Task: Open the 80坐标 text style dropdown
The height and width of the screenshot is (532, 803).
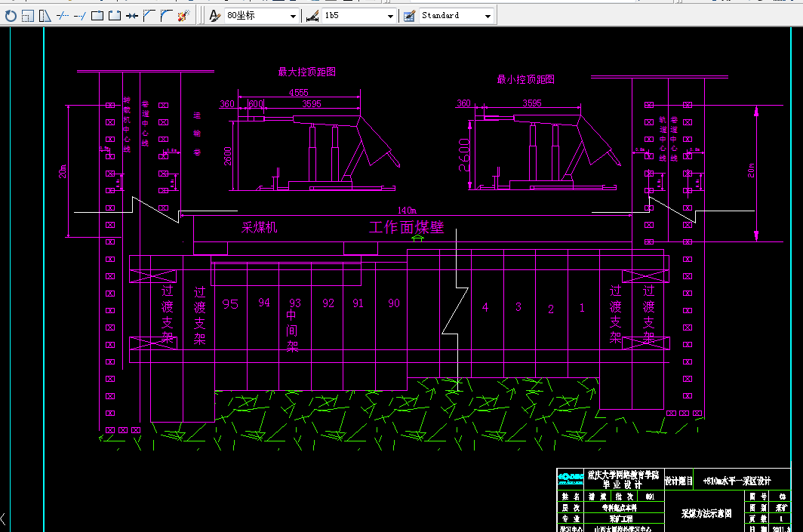Action: [261, 16]
